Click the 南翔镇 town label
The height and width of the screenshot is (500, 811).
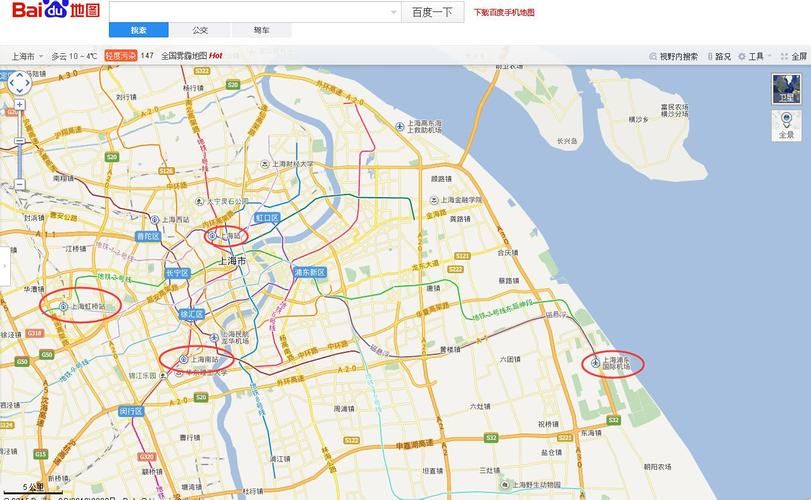[63, 178]
